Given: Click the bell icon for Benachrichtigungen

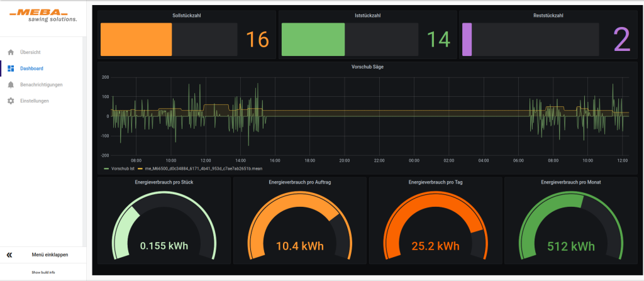Looking at the screenshot, I should point(11,85).
